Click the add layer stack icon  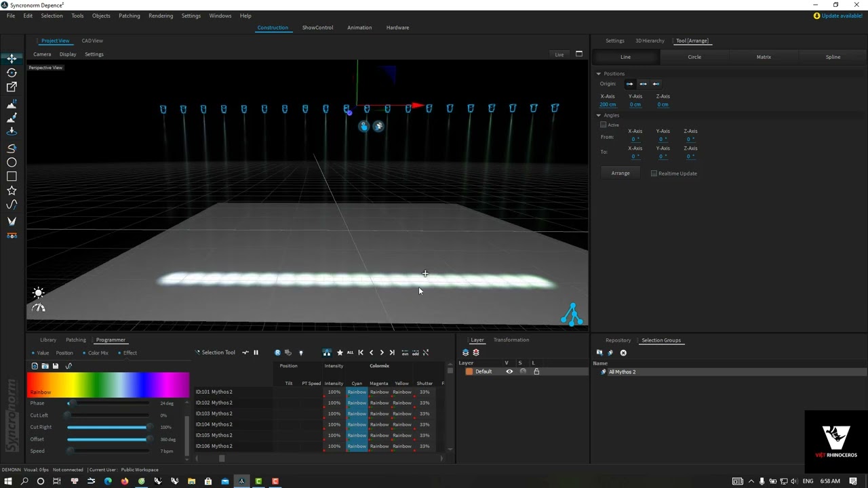point(465,352)
